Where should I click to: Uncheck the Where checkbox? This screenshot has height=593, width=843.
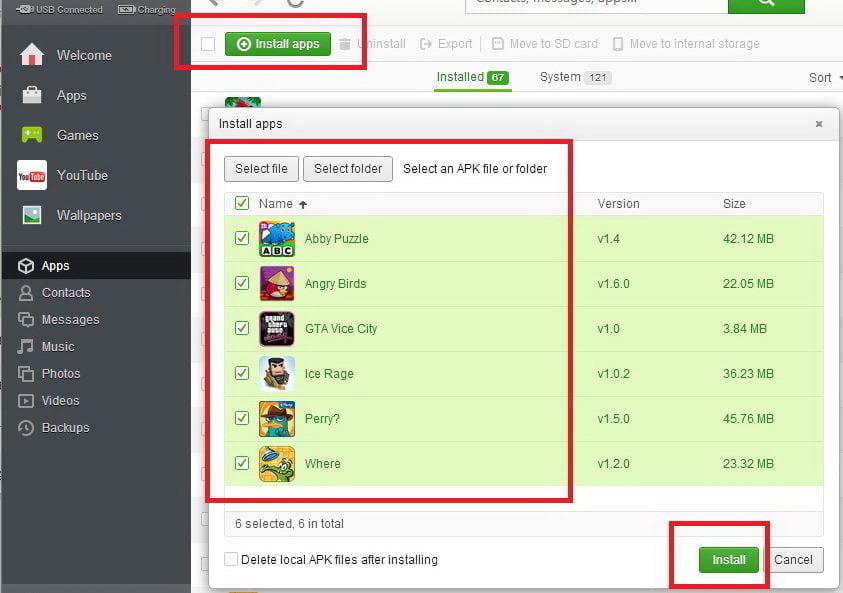coord(242,463)
